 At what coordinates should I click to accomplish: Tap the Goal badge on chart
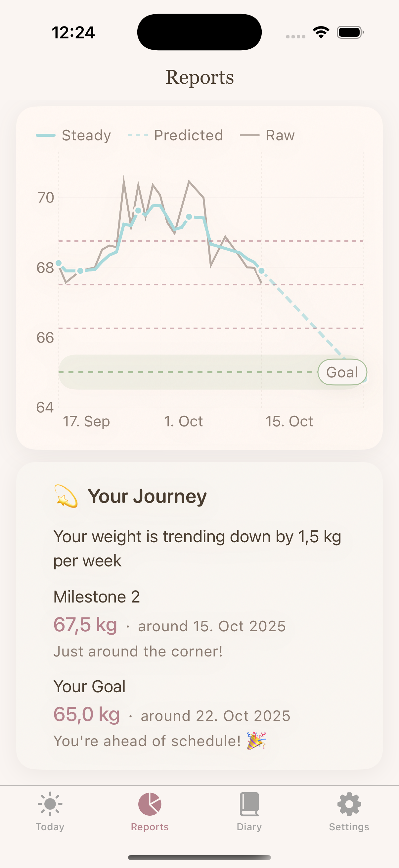point(342,372)
